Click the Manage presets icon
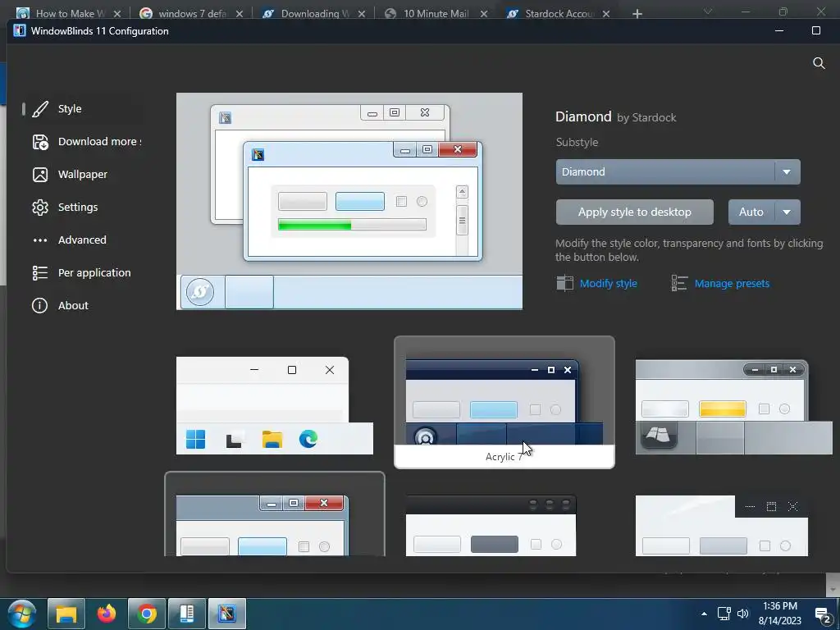The image size is (840, 630). tap(679, 283)
